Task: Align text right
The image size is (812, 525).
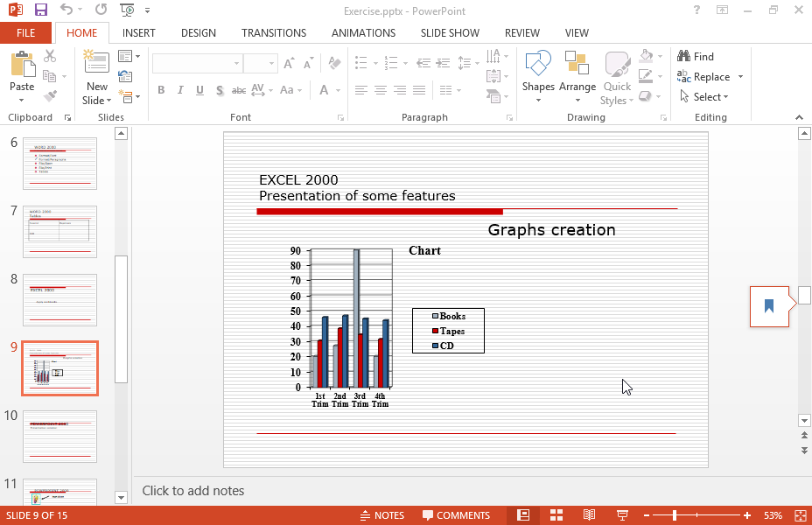Action: click(400, 90)
